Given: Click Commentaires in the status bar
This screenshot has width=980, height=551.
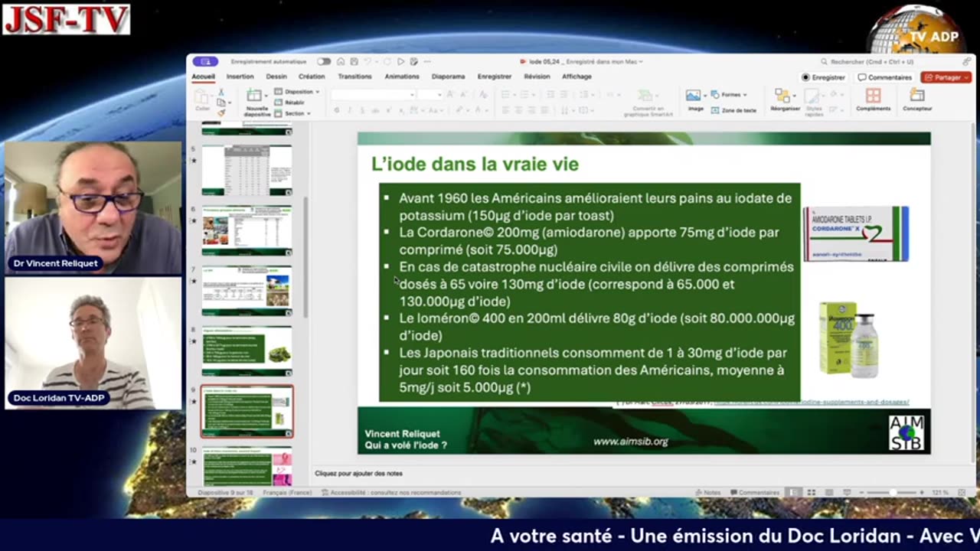Looking at the screenshot, I should click(x=754, y=493).
